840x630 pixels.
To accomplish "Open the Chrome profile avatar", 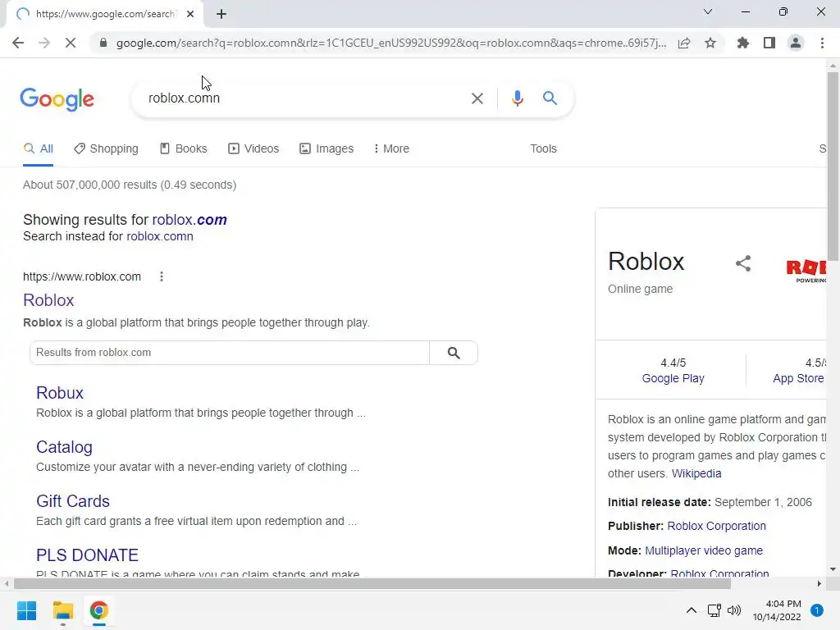I will (x=796, y=43).
